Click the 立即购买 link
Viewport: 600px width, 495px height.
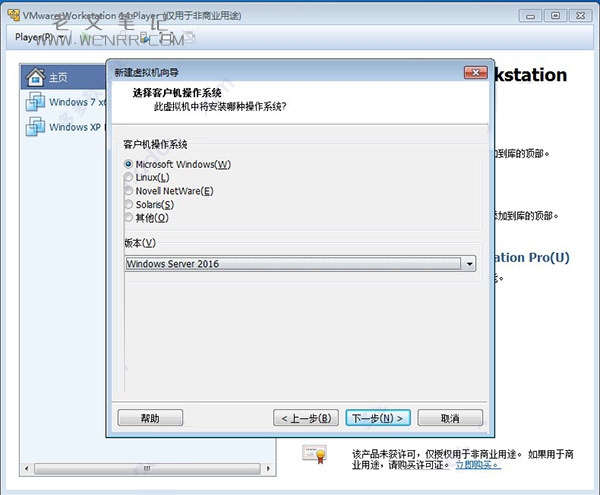tap(477, 465)
